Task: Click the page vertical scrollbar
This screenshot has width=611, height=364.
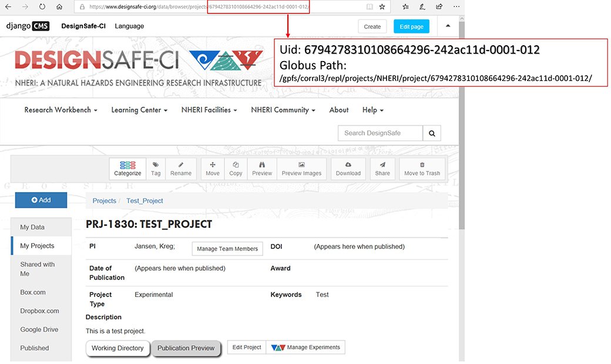Action: (462, 124)
